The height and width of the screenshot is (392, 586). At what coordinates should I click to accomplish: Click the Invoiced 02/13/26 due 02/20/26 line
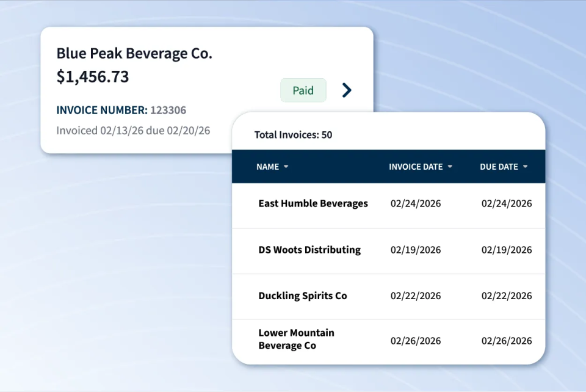[x=133, y=131]
